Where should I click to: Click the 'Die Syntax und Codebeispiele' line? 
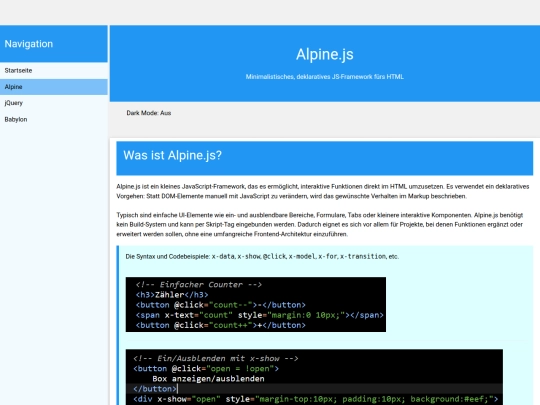pyautogui.click(x=262, y=257)
